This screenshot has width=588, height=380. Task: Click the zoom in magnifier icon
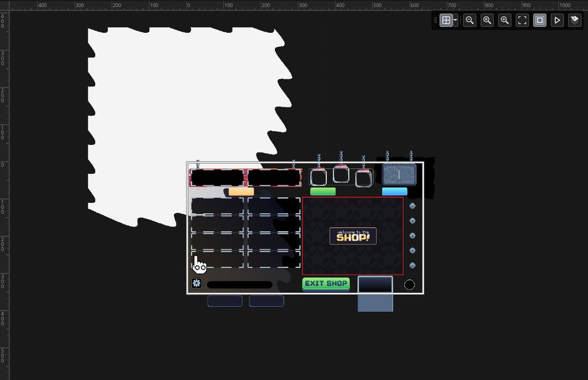coord(505,20)
